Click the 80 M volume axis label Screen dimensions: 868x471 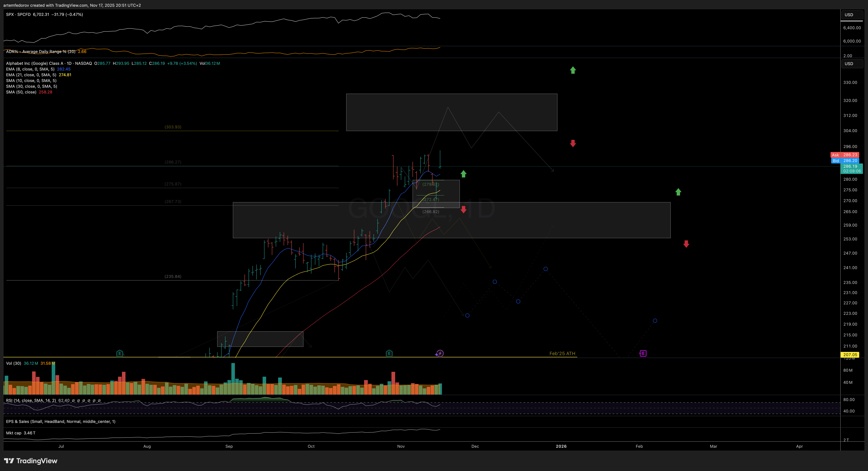pyautogui.click(x=848, y=370)
